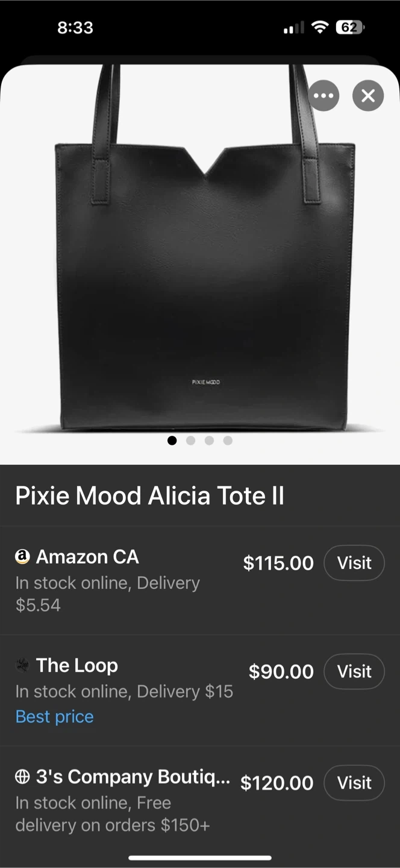
Task: Tap the $115.00 Amazon CA price
Action: coord(278,563)
